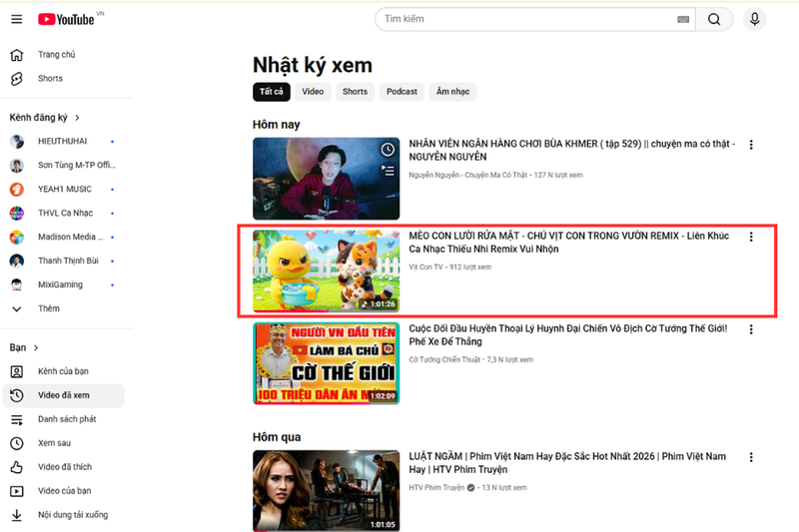Add ghost story video to Watch later

(x=388, y=149)
